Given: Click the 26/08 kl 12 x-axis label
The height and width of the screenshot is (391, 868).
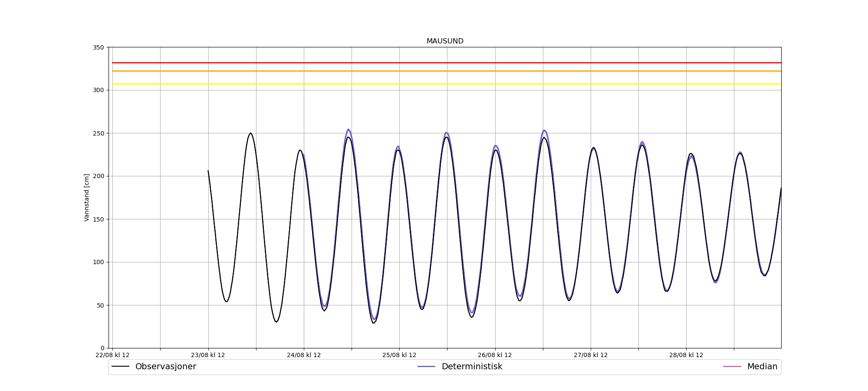Looking at the screenshot, I should click(x=495, y=355).
